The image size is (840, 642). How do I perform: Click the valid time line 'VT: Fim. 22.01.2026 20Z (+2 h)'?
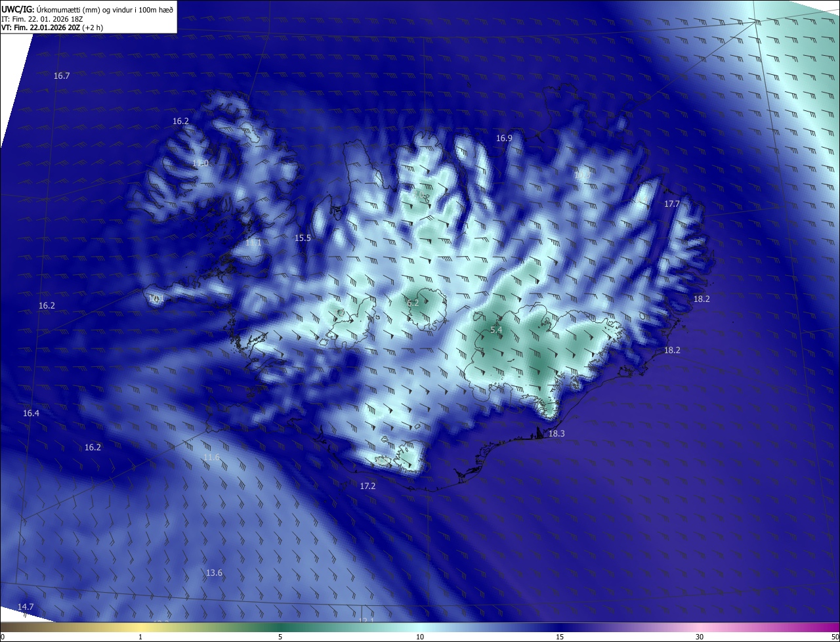(52, 28)
